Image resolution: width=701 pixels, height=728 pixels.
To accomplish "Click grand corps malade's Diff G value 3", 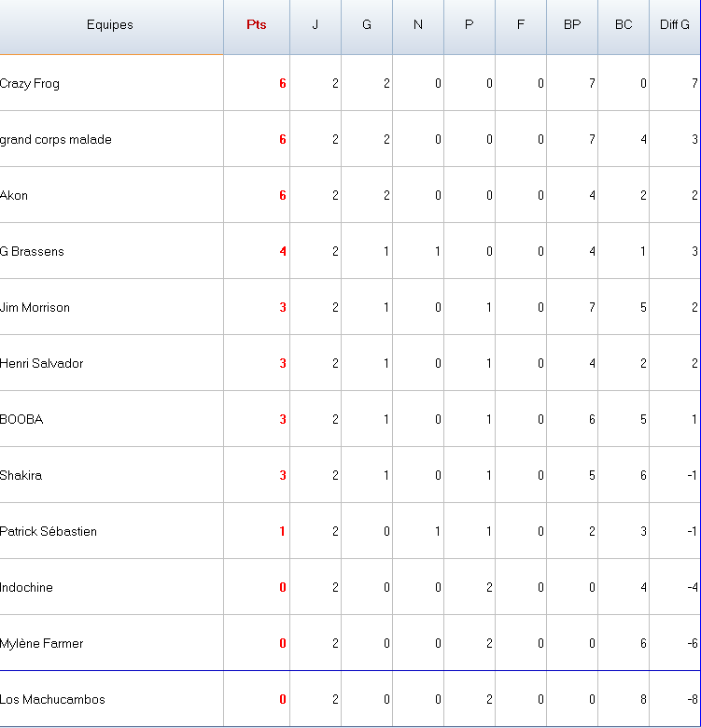I will pyautogui.click(x=694, y=140).
